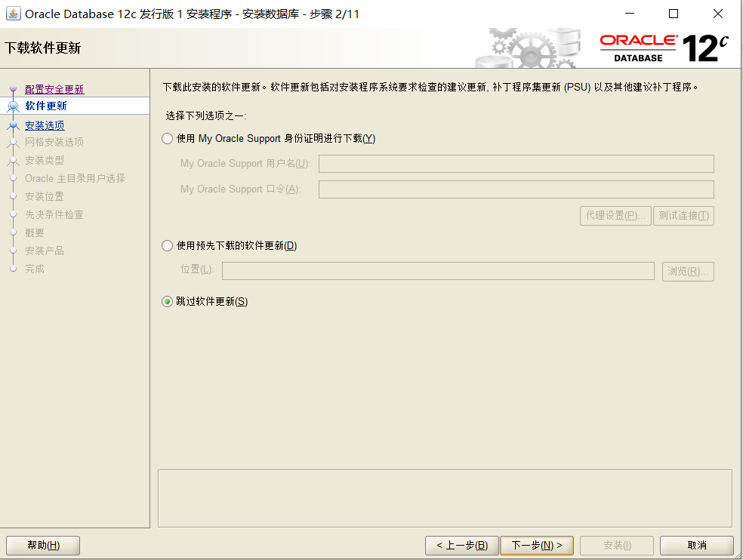
Task: Click the 选择下列选项之一 label text
Action: [x=206, y=115]
